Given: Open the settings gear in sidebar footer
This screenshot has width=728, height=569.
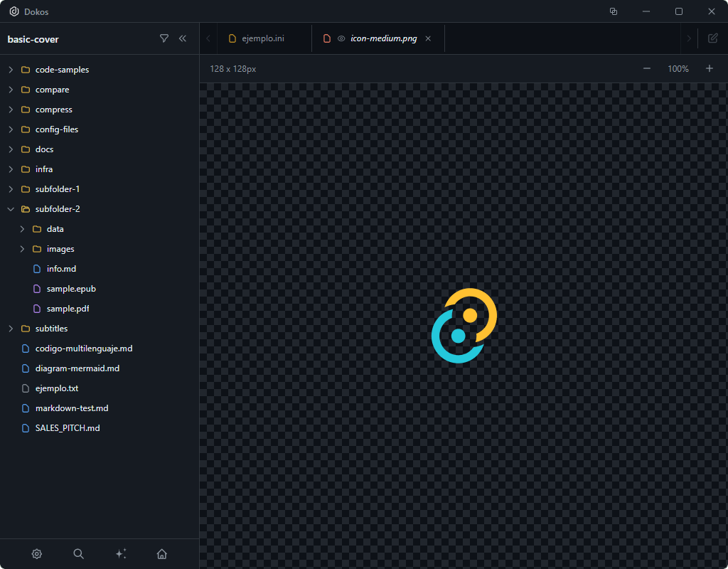Looking at the screenshot, I should coord(37,554).
